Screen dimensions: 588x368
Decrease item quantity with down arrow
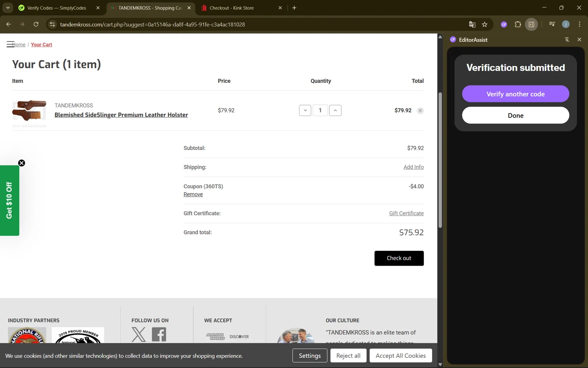tap(305, 111)
